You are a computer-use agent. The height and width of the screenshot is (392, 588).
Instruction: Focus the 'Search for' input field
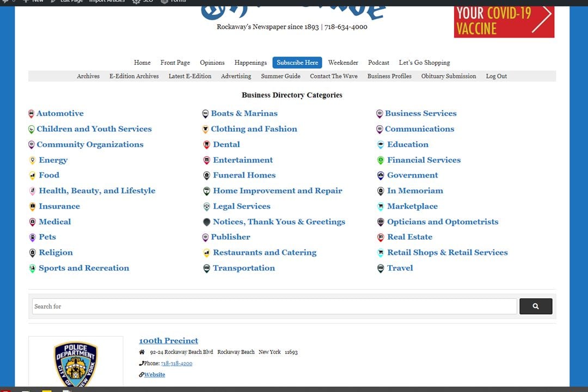point(274,307)
